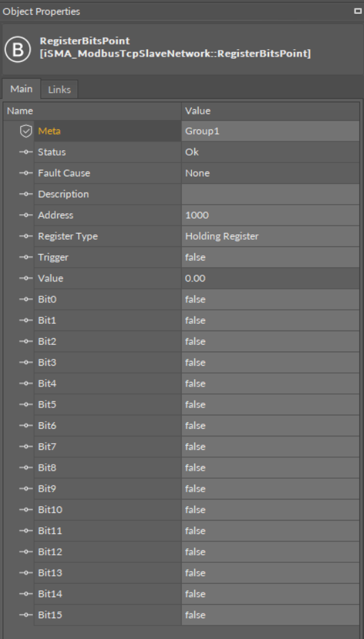364x639 pixels.
Task: Open the Meta Group1 value selector
Action: (270, 131)
